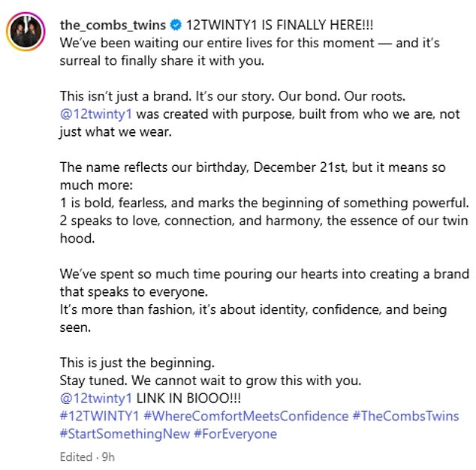Click the blue verified badge icon
Viewport: 476px width, 470px height.
(x=176, y=25)
